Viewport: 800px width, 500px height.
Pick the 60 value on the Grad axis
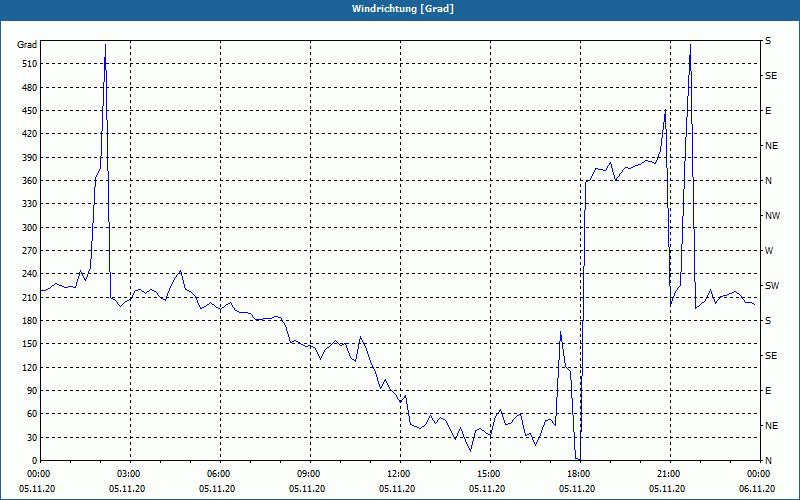coord(32,414)
